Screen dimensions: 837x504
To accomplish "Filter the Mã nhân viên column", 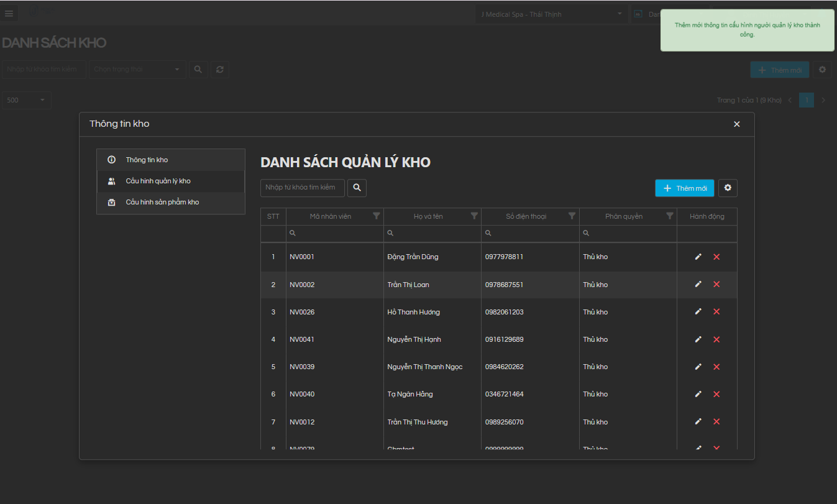I will (376, 216).
